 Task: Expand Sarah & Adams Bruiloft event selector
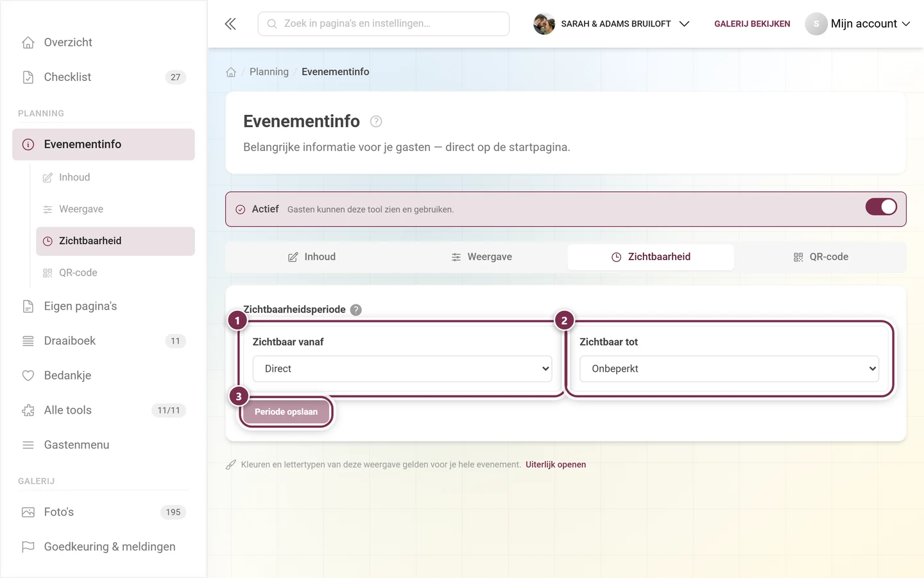coord(612,24)
